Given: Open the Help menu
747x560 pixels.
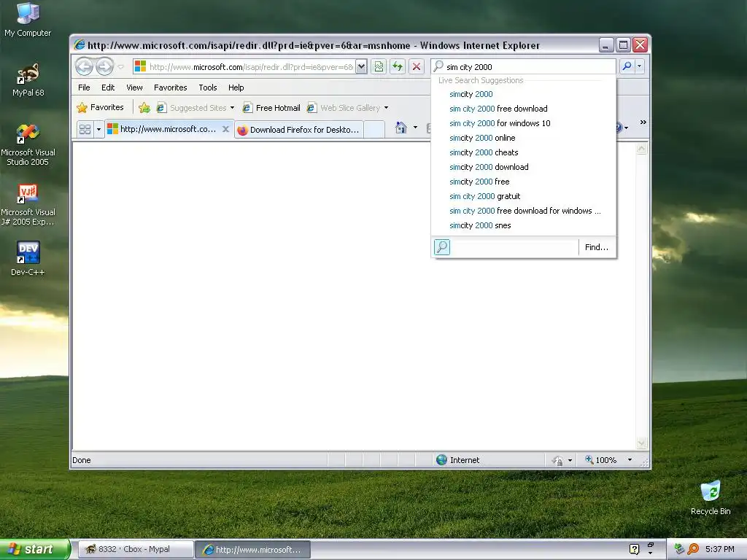Looking at the screenshot, I should (x=236, y=87).
